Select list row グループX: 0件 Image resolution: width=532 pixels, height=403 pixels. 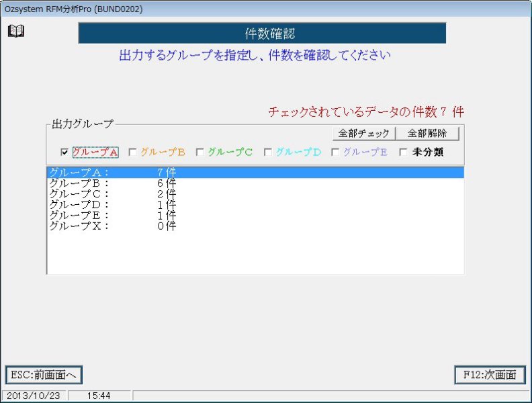pos(255,226)
